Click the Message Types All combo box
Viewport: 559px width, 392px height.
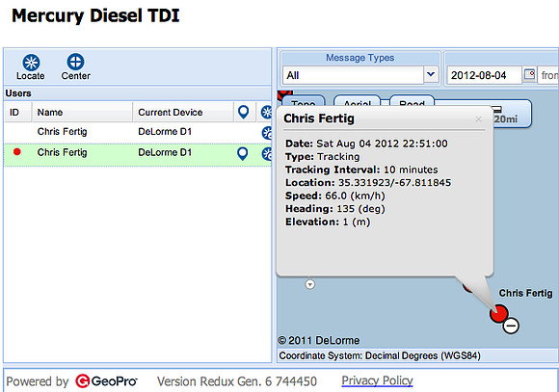pyautogui.click(x=360, y=75)
